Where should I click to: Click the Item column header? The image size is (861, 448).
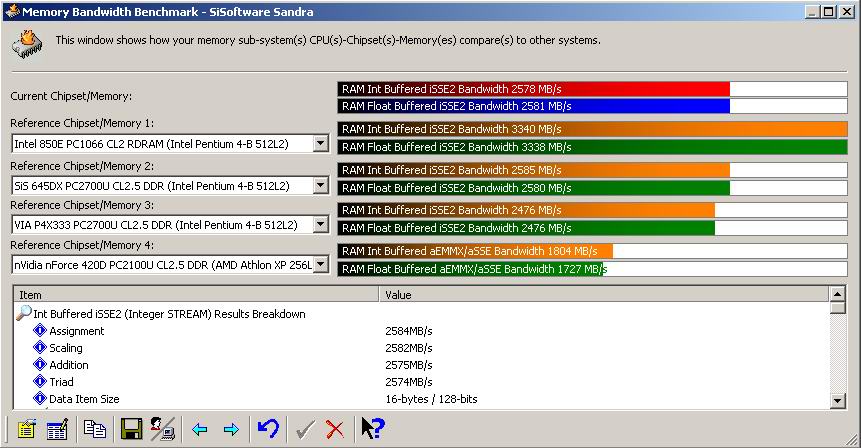click(197, 295)
